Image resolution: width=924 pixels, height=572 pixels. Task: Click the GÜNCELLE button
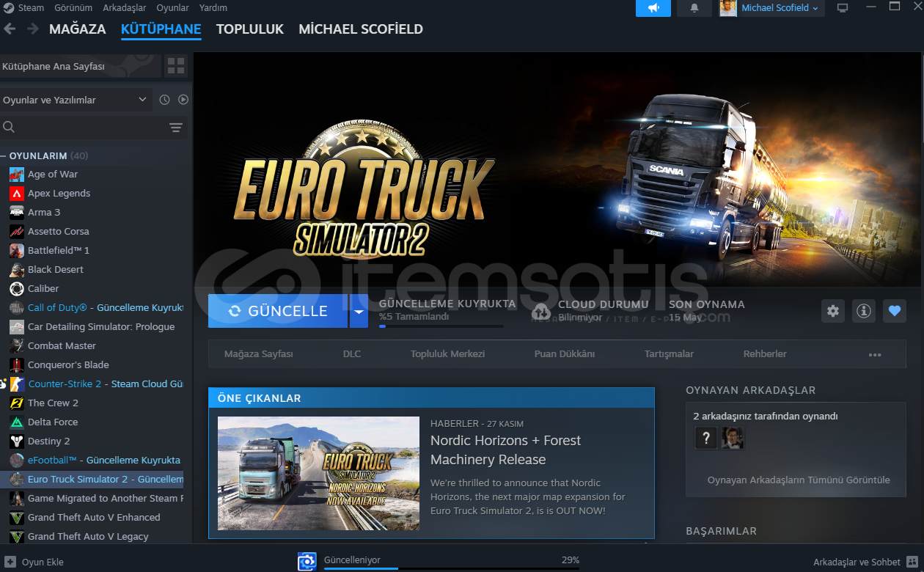point(278,311)
